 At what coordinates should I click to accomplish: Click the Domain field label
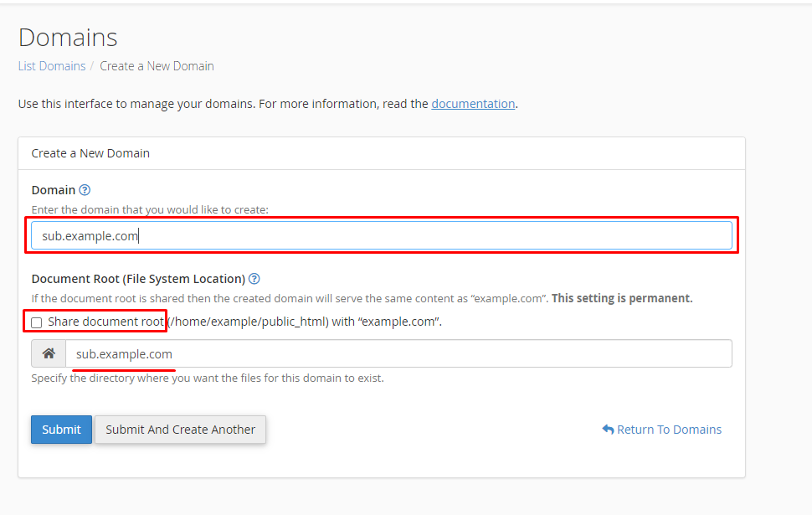pos(54,190)
